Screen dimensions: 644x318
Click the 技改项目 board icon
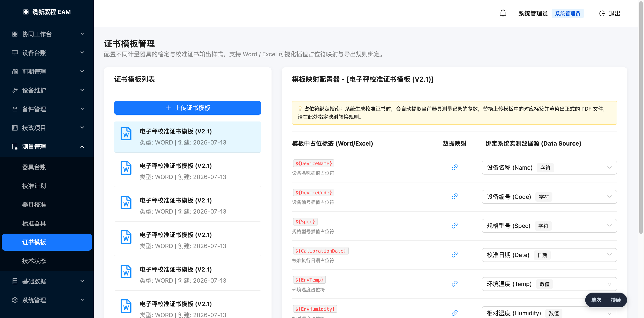(15, 128)
